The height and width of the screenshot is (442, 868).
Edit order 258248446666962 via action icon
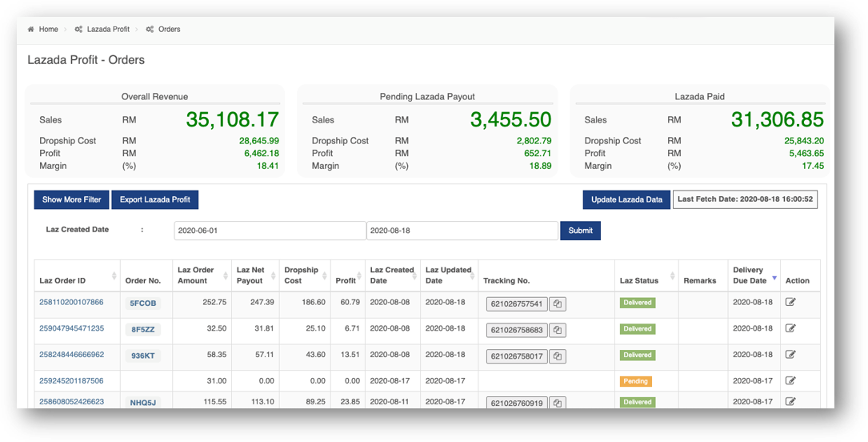(790, 354)
